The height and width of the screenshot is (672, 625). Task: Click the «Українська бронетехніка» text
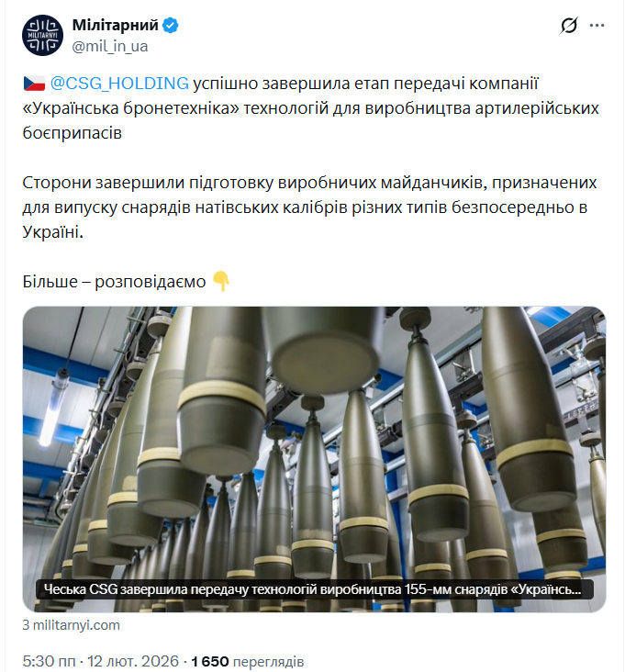[x=130, y=108]
